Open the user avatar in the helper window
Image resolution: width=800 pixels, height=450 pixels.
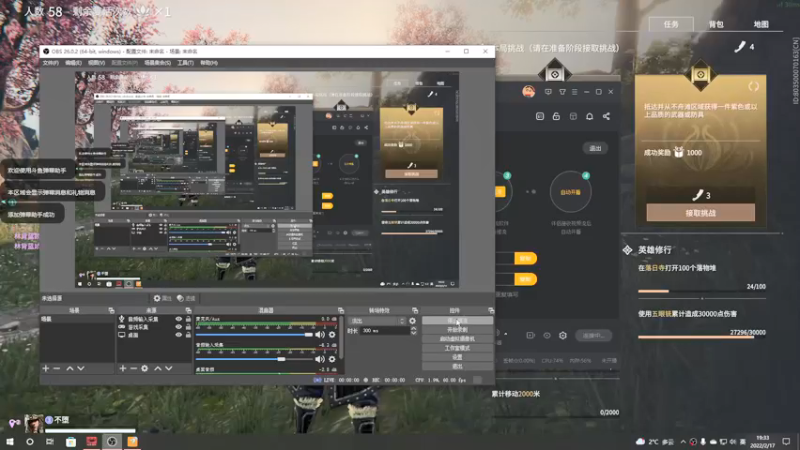click(529, 92)
